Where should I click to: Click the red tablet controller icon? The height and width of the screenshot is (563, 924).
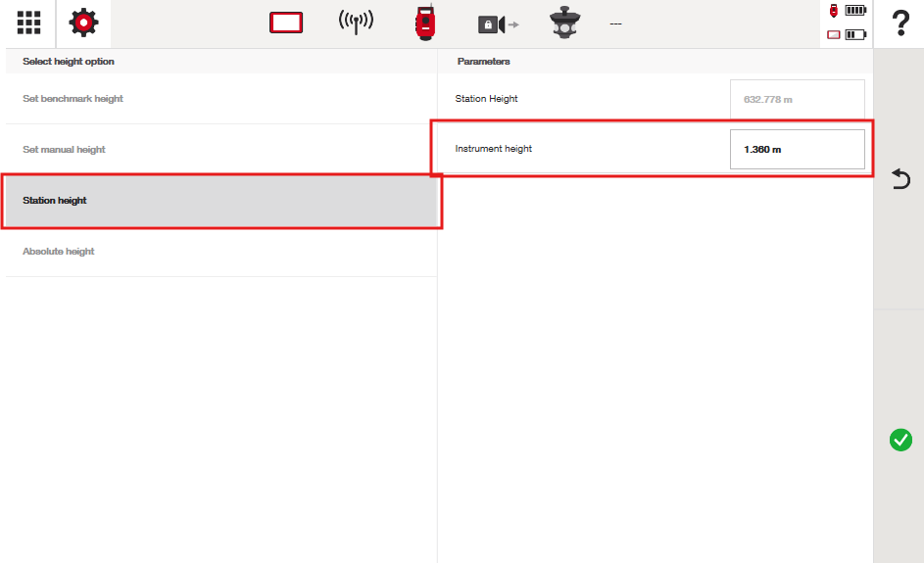286,23
